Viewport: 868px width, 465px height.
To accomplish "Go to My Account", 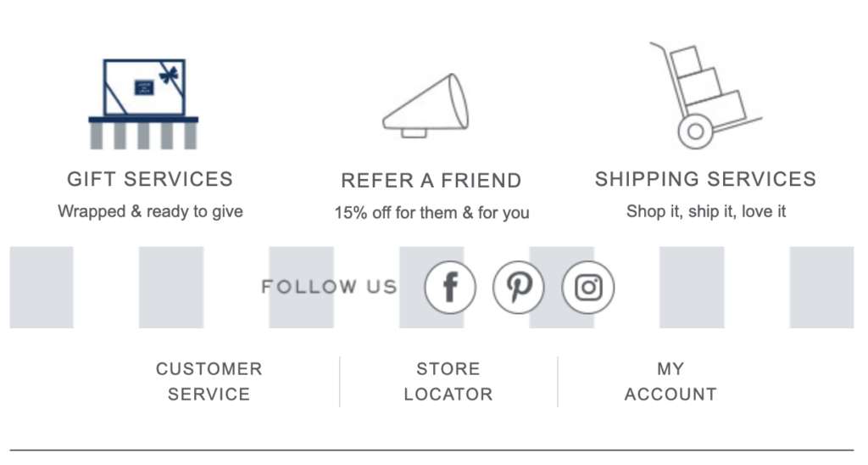I will tap(670, 382).
